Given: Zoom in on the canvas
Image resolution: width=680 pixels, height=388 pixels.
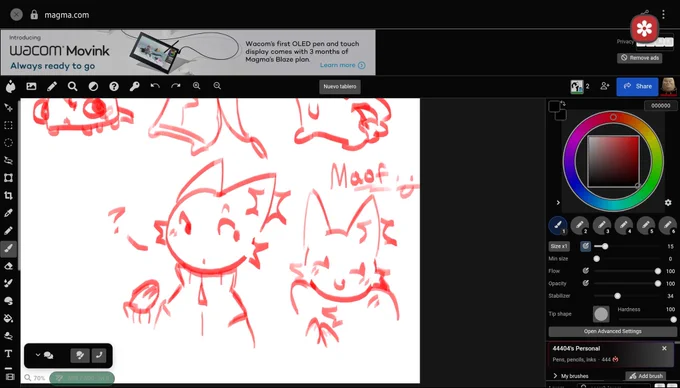Looking at the screenshot, I should (x=196, y=86).
